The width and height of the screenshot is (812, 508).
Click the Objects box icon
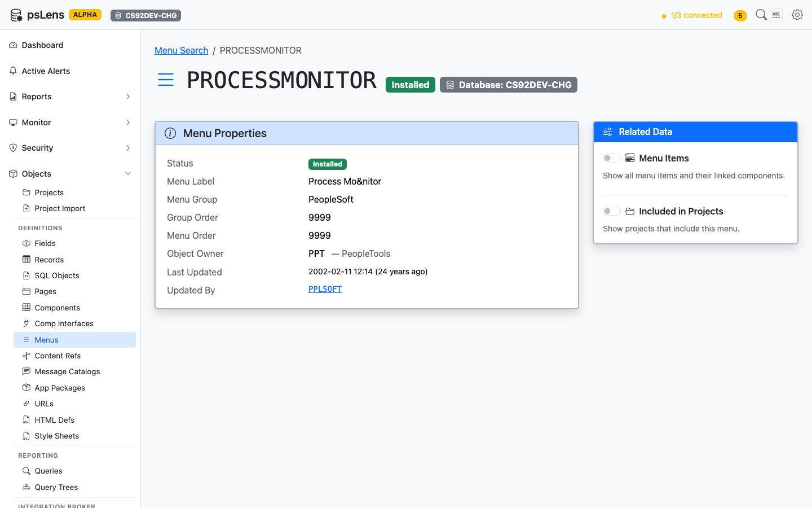[x=13, y=174]
